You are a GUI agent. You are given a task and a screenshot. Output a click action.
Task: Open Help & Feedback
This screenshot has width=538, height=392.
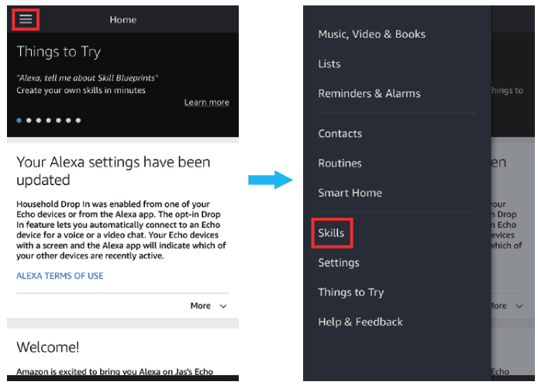(x=360, y=322)
